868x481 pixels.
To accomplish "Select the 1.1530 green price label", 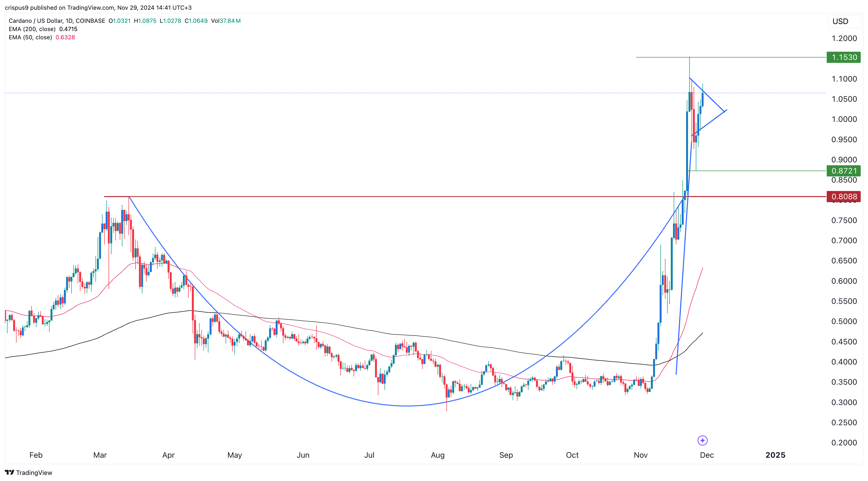I will point(844,57).
